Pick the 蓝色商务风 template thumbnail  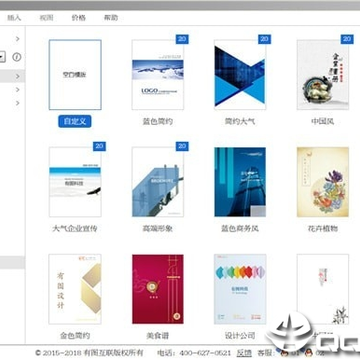[x=240, y=182]
